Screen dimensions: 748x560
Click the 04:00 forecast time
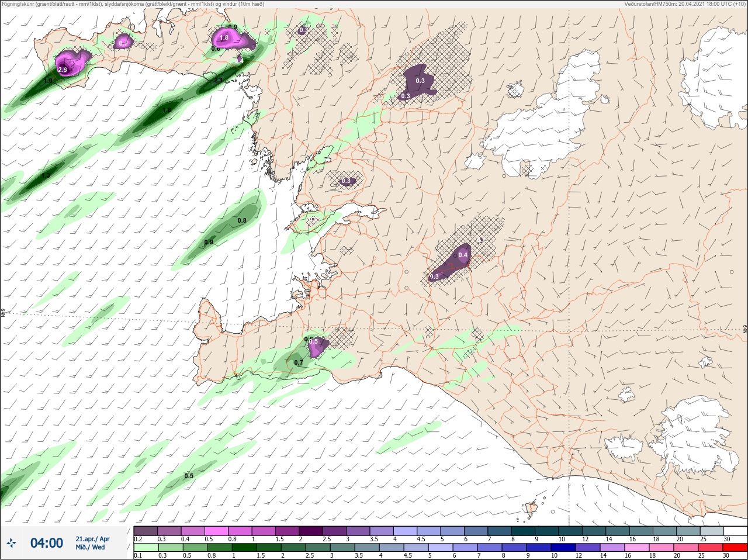point(47,543)
